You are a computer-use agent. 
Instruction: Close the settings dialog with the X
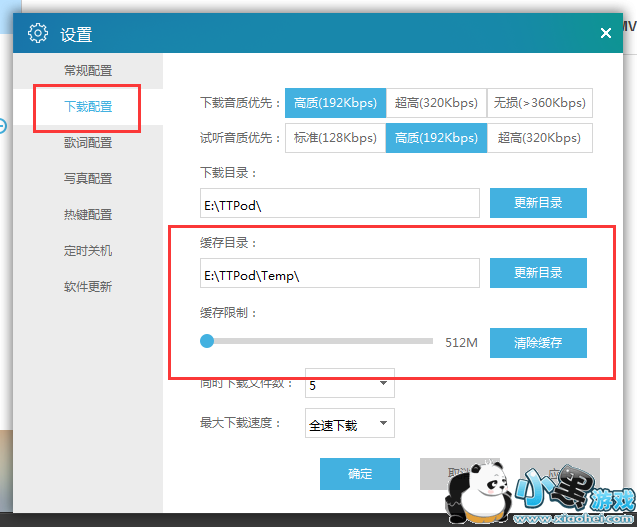tap(606, 33)
